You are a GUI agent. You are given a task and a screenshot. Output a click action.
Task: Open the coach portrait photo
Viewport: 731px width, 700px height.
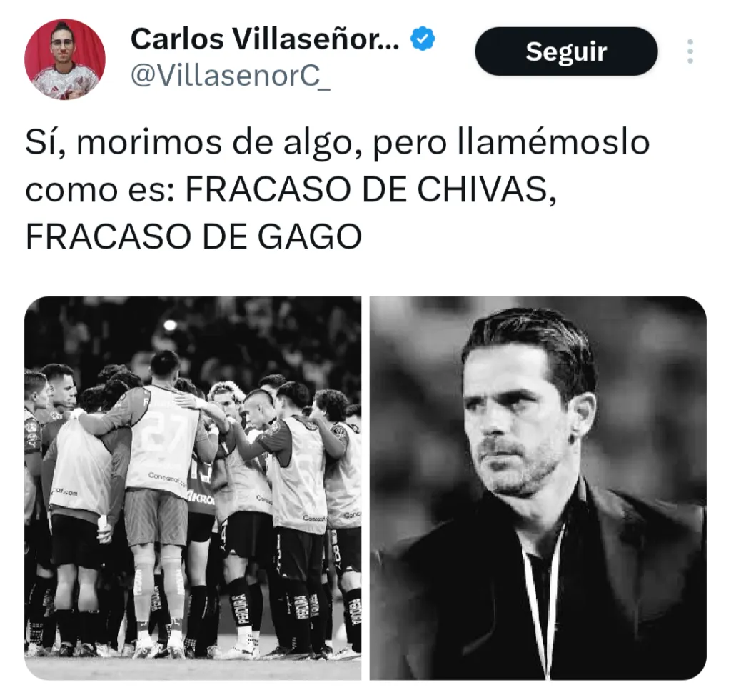coord(538,488)
